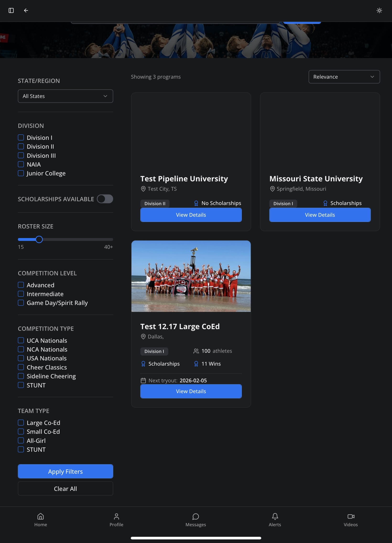392x543 pixels.
Task: Click the tryout date 2026-02-05
Action: (x=193, y=380)
